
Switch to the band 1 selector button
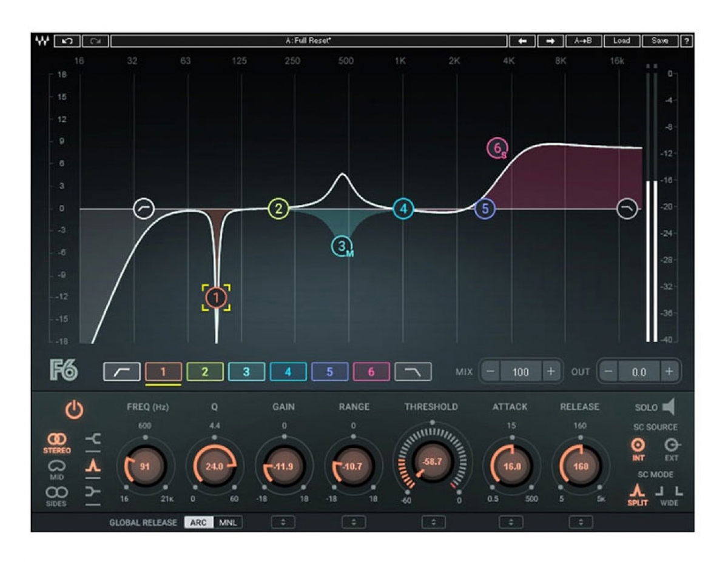163,372
